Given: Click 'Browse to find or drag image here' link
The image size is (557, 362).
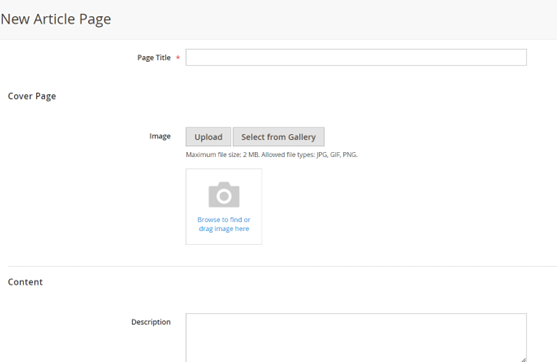Looking at the screenshot, I should 224,224.
